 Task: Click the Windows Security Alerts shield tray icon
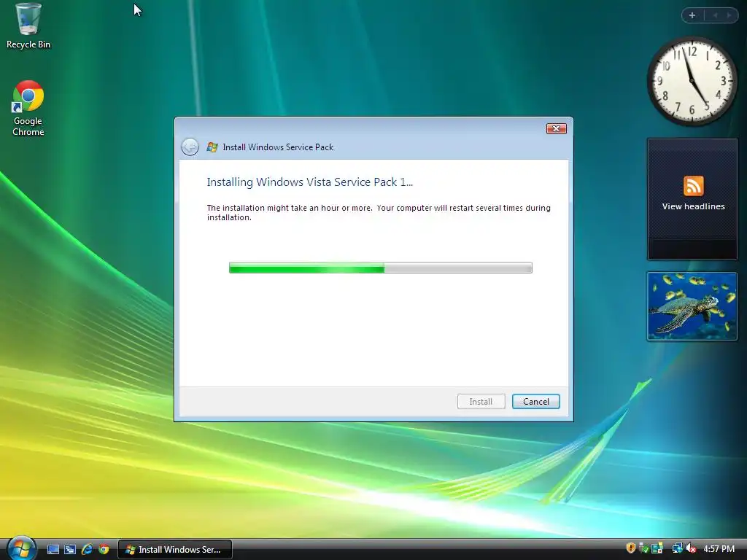pyautogui.click(x=631, y=548)
